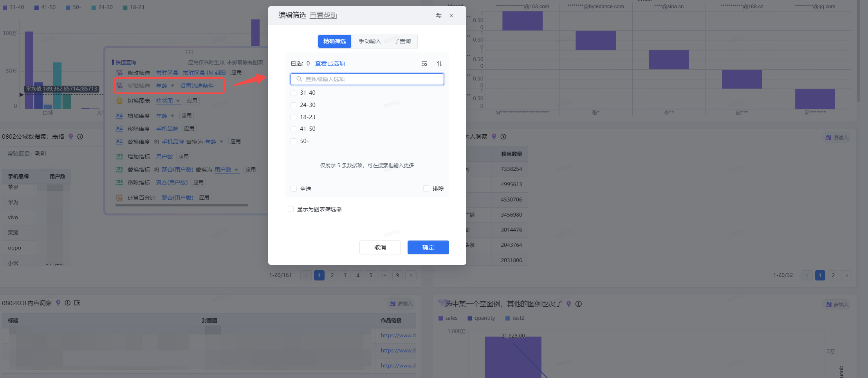Click filter icon of 新增筛选 row
Image resolution: width=868 pixels, height=378 pixels.
(x=119, y=86)
